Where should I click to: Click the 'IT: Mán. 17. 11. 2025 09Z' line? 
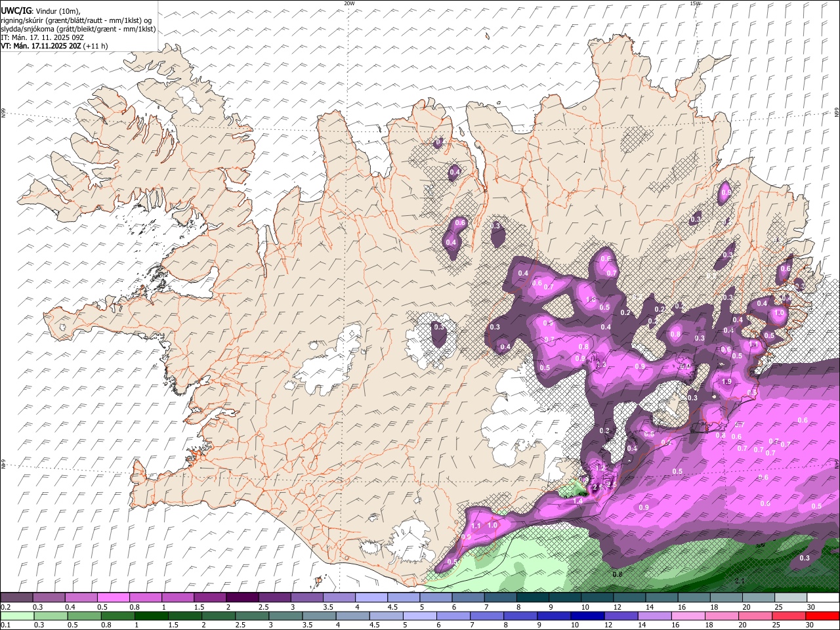[43, 37]
